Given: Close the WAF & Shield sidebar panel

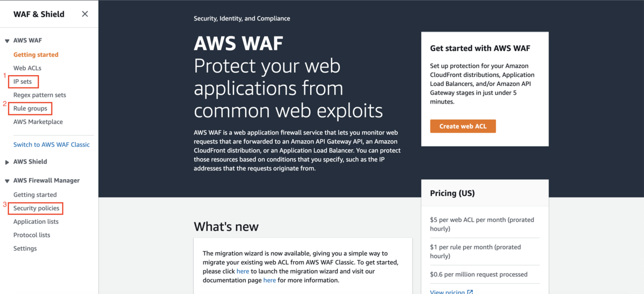Looking at the screenshot, I should (85, 14).
